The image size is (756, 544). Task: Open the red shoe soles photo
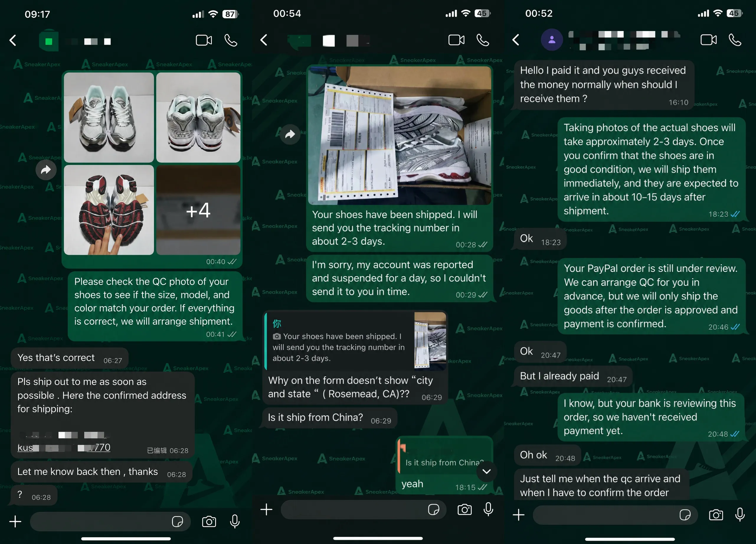pyautogui.click(x=109, y=210)
